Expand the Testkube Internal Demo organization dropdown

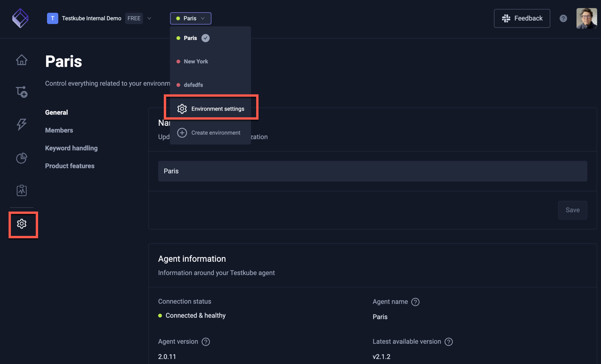(149, 18)
